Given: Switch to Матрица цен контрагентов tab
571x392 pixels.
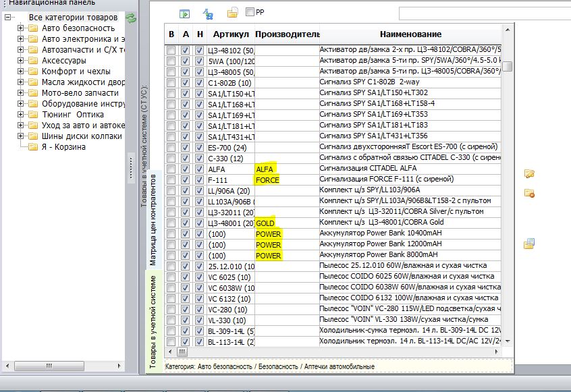Looking at the screenshot, I should click(153, 219).
